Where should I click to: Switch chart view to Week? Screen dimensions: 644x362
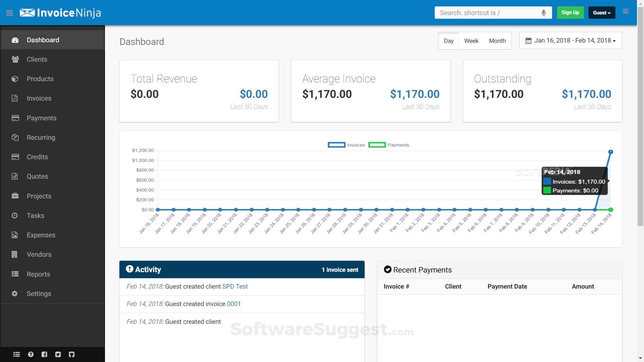click(471, 41)
